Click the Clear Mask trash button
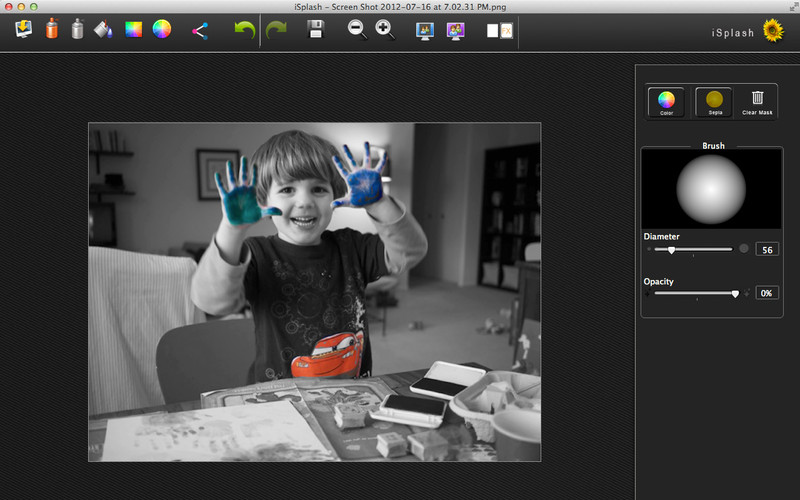This screenshot has width=800, height=500. [757, 103]
